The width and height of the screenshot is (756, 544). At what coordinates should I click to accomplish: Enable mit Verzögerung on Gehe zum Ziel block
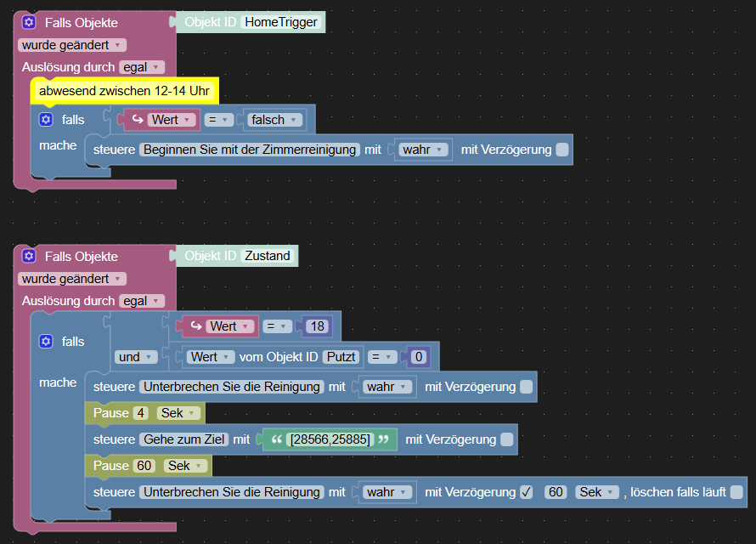pos(507,439)
